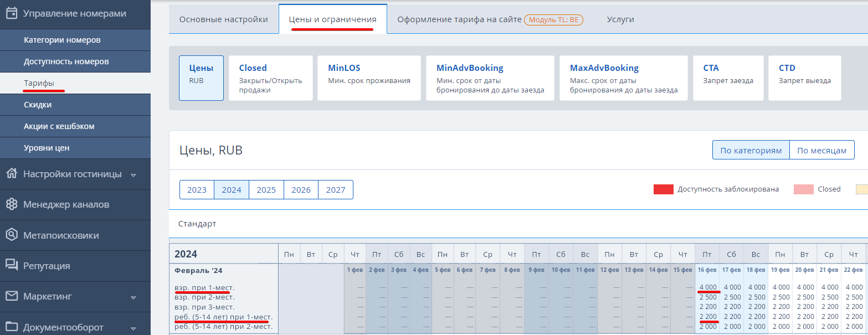Select the CTA запрет заезда card
Screen dimensions: 868x335
(728, 78)
